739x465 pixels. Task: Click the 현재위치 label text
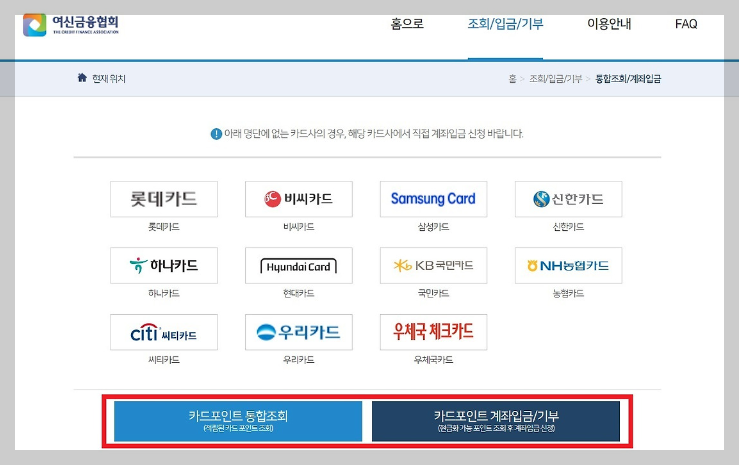tap(109, 79)
